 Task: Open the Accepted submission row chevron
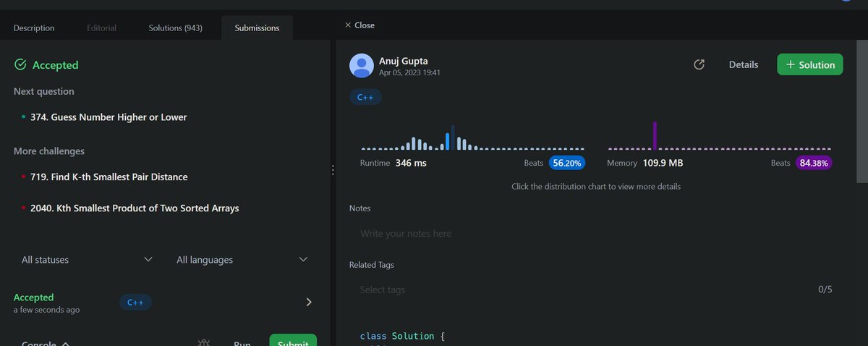[309, 302]
